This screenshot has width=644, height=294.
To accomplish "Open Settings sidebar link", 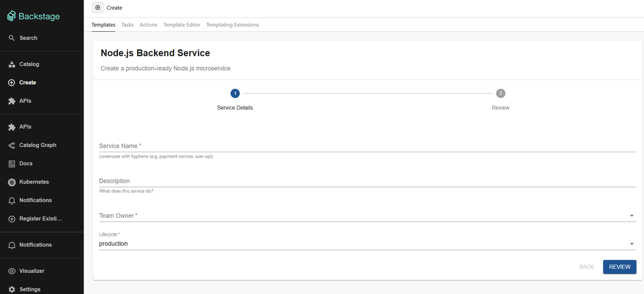I will click(42, 289).
